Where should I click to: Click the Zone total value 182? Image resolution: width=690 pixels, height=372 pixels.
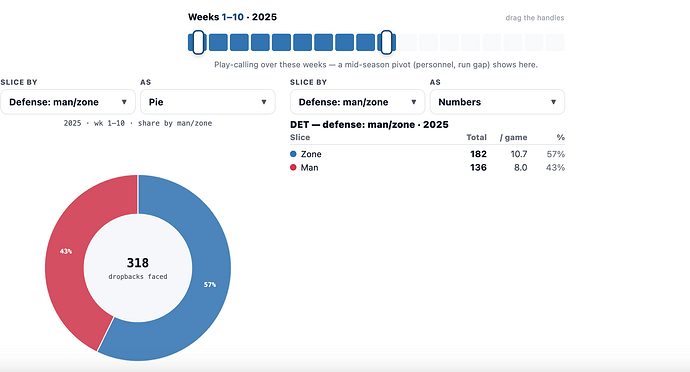click(x=478, y=154)
